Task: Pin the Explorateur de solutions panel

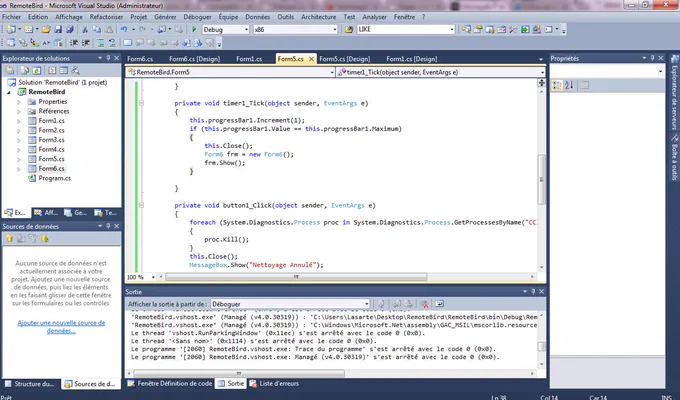Action: pyautogui.click(x=108, y=58)
